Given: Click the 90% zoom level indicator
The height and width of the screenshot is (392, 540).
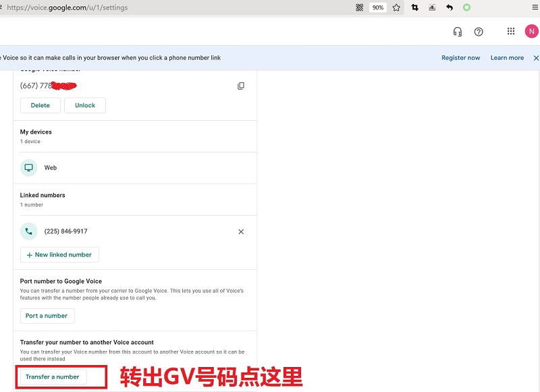Looking at the screenshot, I should [378, 7].
